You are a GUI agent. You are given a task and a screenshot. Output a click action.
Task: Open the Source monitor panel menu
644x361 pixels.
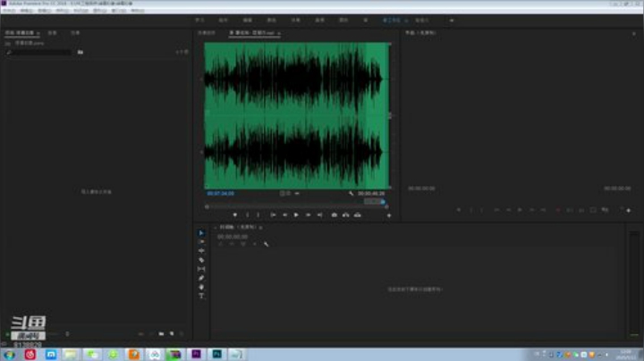click(x=279, y=33)
